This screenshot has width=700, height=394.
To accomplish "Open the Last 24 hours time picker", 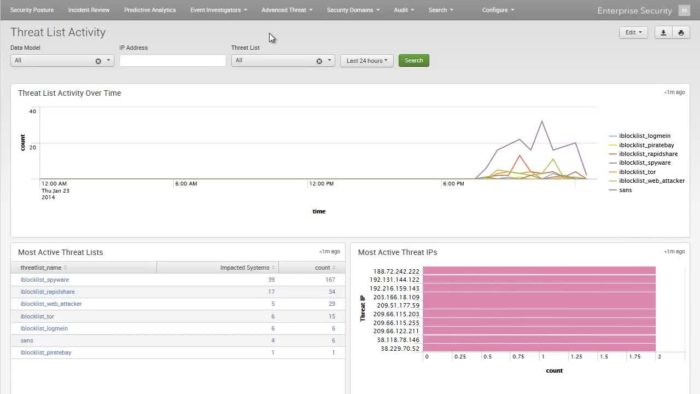I will 367,61.
